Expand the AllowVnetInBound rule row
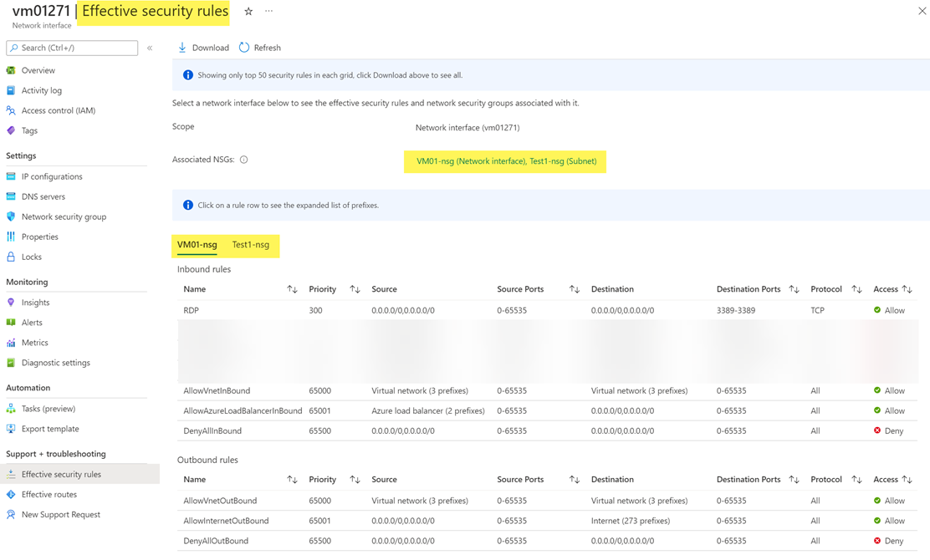 pyautogui.click(x=548, y=391)
